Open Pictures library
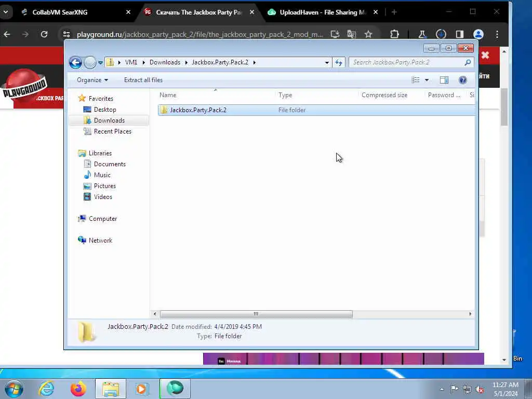 [x=105, y=186]
